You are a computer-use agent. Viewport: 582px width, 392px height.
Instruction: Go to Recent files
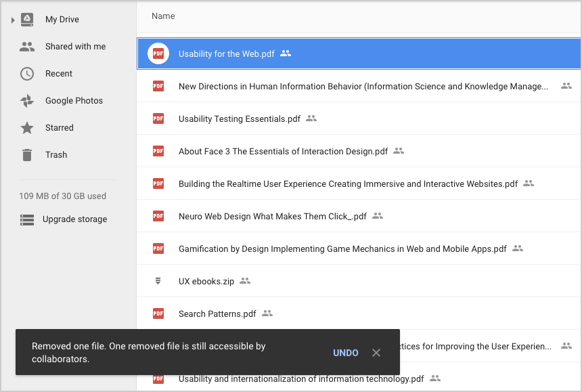(59, 74)
